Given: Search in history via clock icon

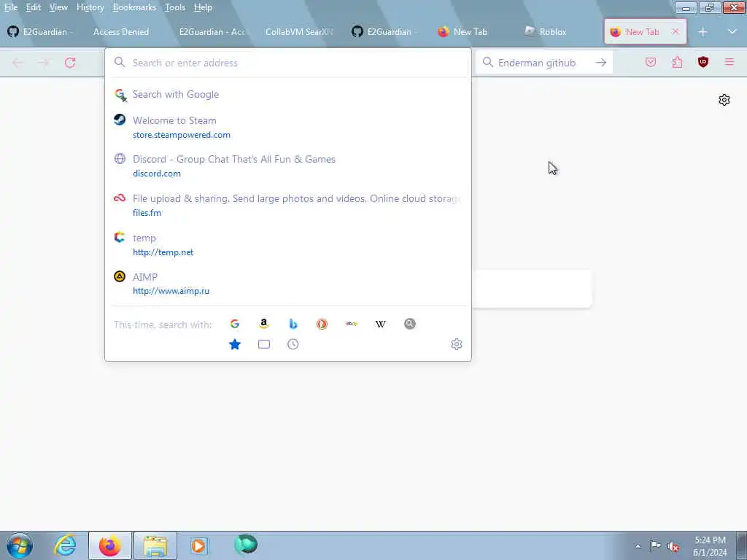Looking at the screenshot, I should pos(293,344).
